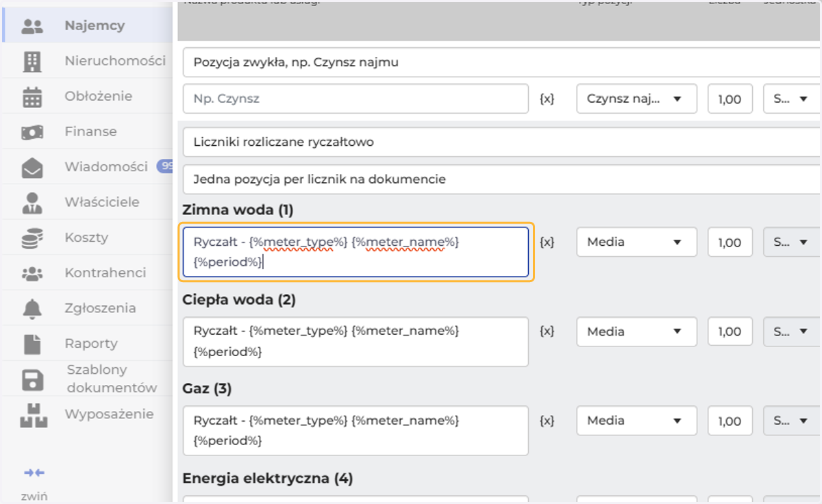Focus the Np. Czynsz name input
The width and height of the screenshot is (822, 504).
tap(356, 99)
